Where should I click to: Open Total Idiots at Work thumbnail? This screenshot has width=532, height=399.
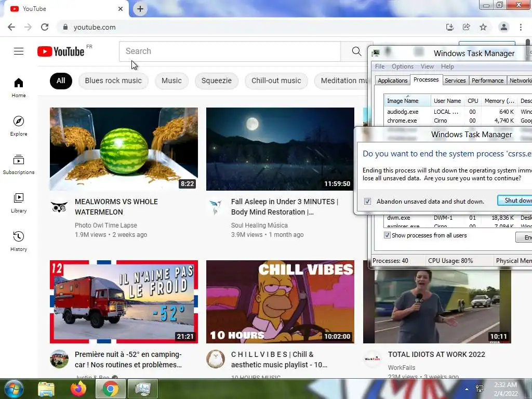(437, 305)
